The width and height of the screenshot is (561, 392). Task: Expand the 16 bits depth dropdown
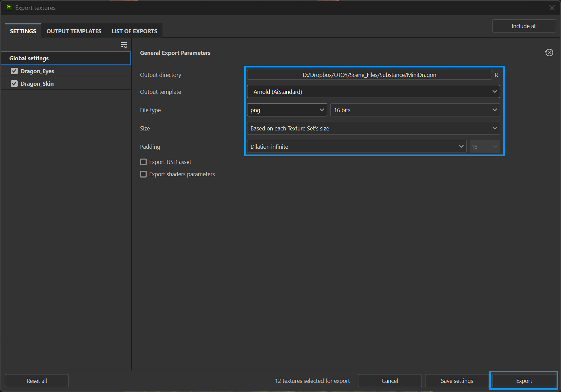coord(415,110)
